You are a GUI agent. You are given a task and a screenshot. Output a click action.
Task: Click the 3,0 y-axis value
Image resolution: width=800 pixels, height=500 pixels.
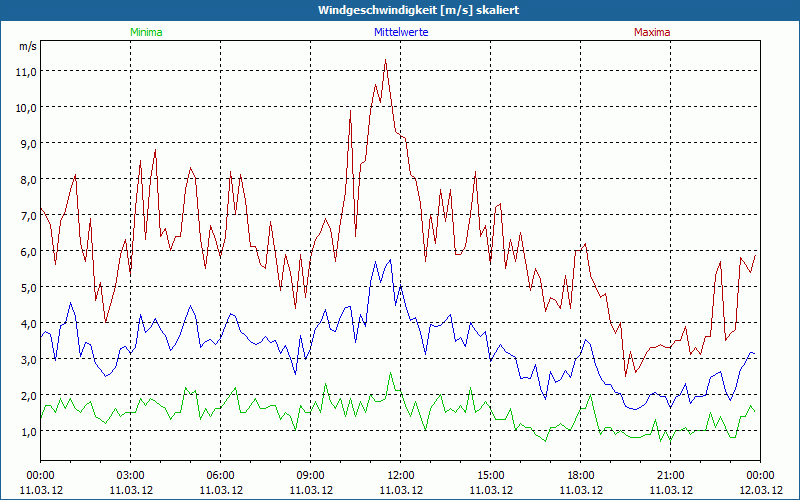pos(29,359)
